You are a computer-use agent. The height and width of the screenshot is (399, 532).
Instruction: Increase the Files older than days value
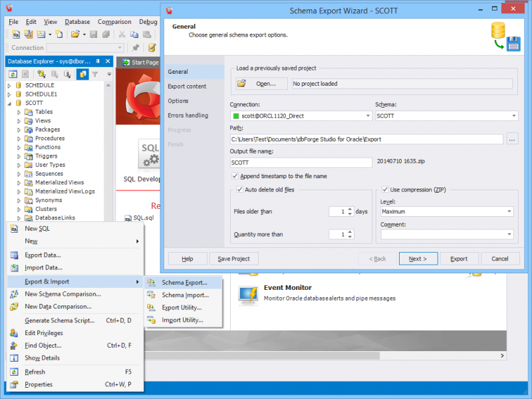click(350, 209)
